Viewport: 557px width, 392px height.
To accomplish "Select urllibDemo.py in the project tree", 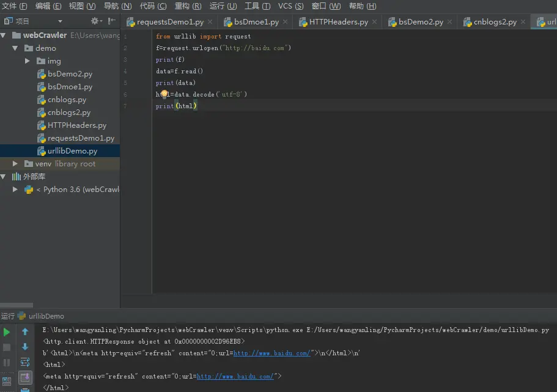I will (60, 150).
